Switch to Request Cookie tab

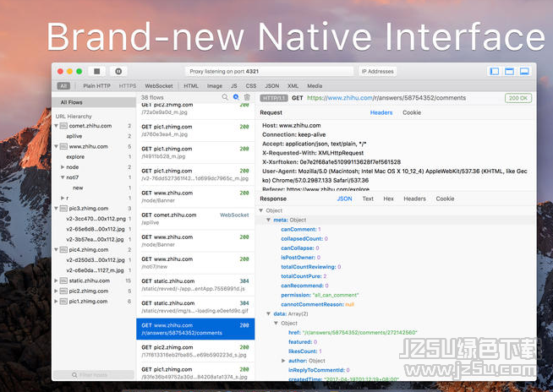[x=412, y=112]
